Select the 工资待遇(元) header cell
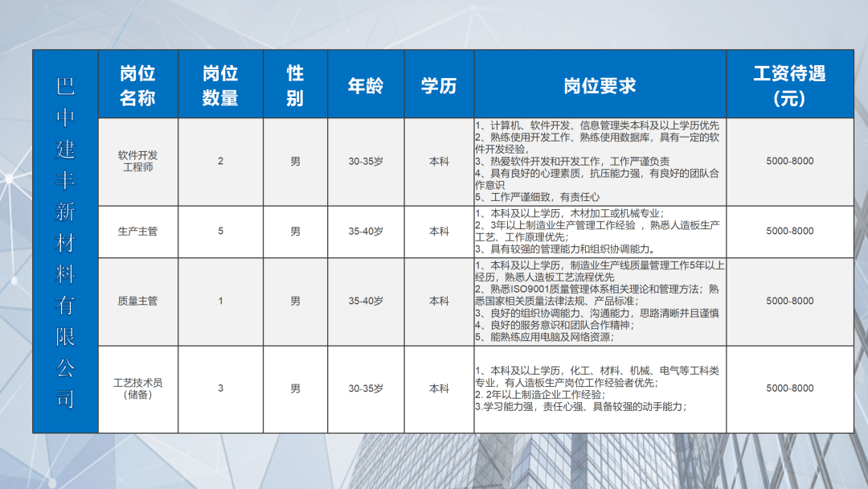 click(x=789, y=85)
